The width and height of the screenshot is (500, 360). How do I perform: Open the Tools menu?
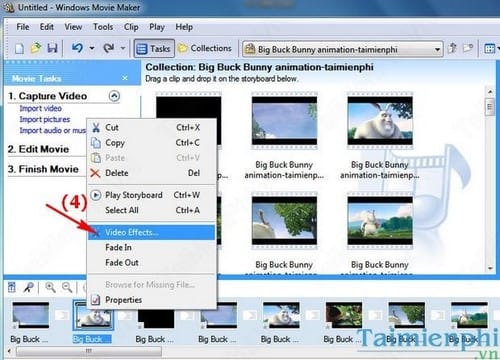click(103, 27)
